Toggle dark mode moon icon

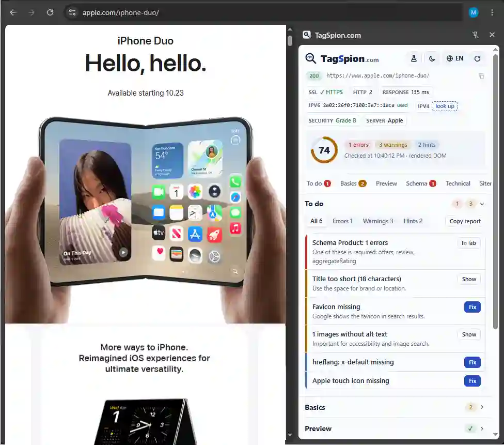pyautogui.click(x=432, y=58)
